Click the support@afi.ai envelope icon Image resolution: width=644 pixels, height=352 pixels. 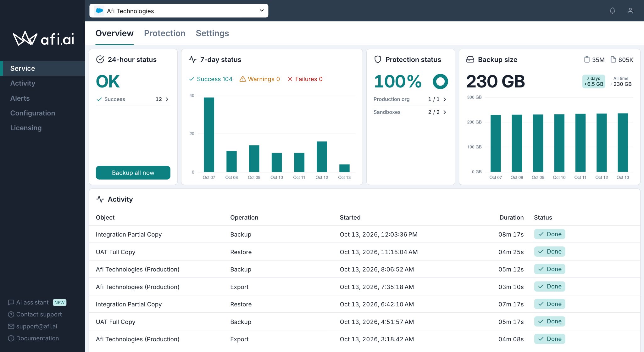point(11,326)
